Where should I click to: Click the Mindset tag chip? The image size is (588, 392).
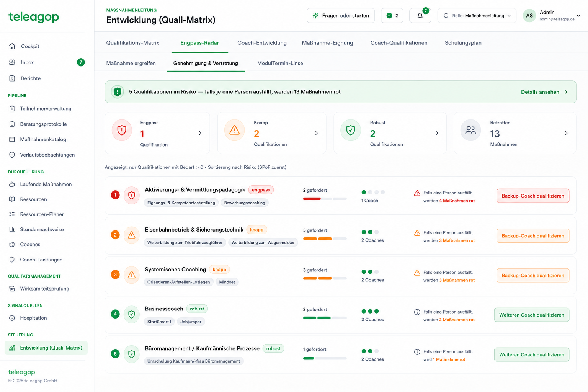[x=227, y=282]
